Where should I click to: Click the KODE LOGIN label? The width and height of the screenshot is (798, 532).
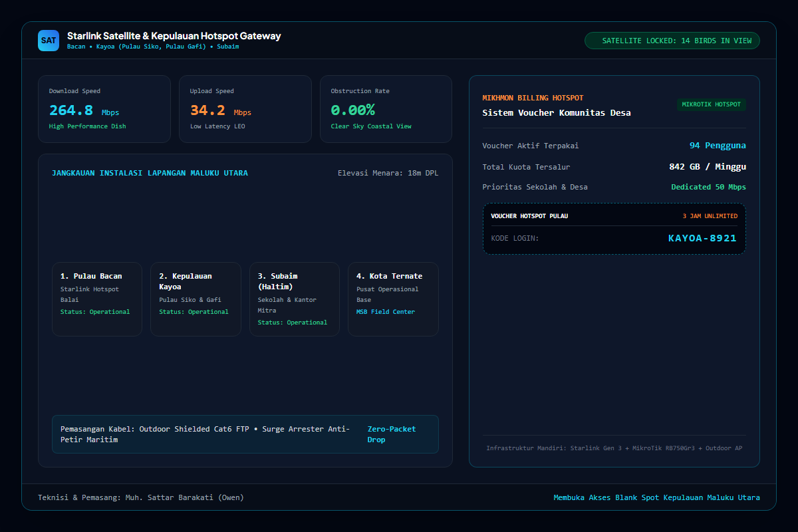coord(515,238)
